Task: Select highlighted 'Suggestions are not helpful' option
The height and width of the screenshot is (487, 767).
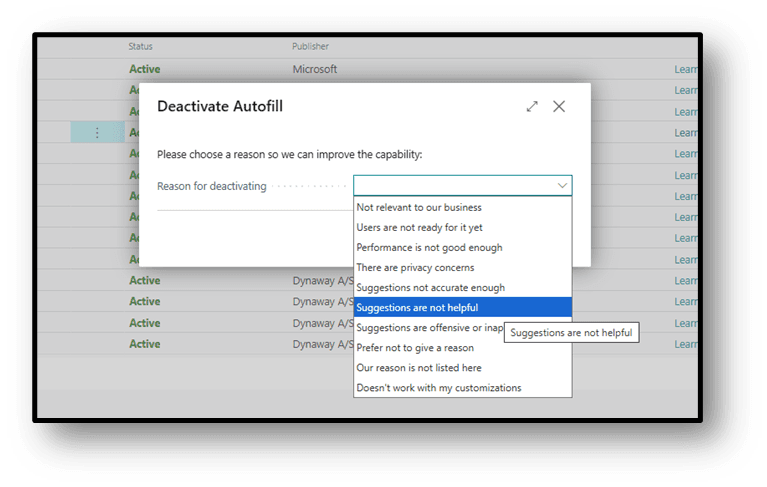Action: point(418,307)
